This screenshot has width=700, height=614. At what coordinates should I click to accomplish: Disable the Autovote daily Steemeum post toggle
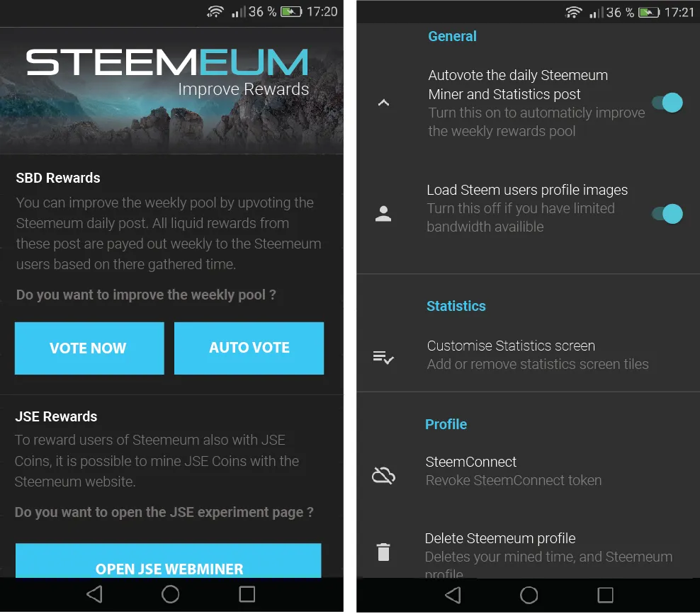click(x=667, y=103)
